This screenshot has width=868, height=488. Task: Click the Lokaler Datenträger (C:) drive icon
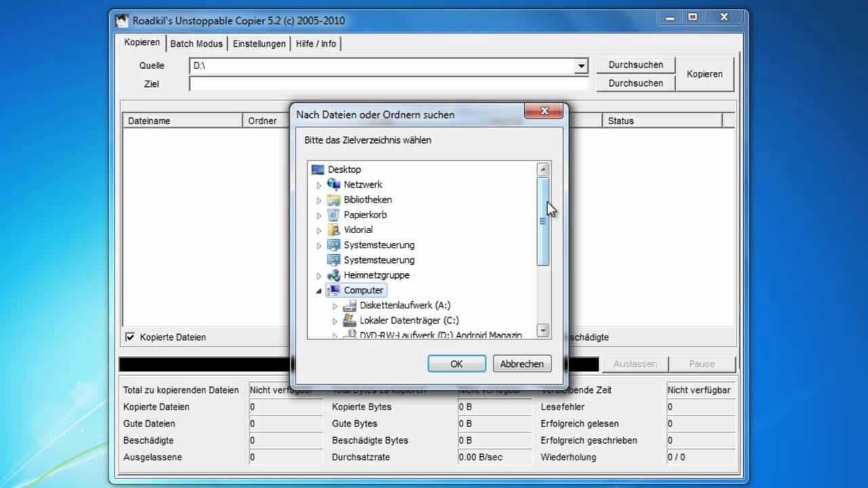(349, 321)
